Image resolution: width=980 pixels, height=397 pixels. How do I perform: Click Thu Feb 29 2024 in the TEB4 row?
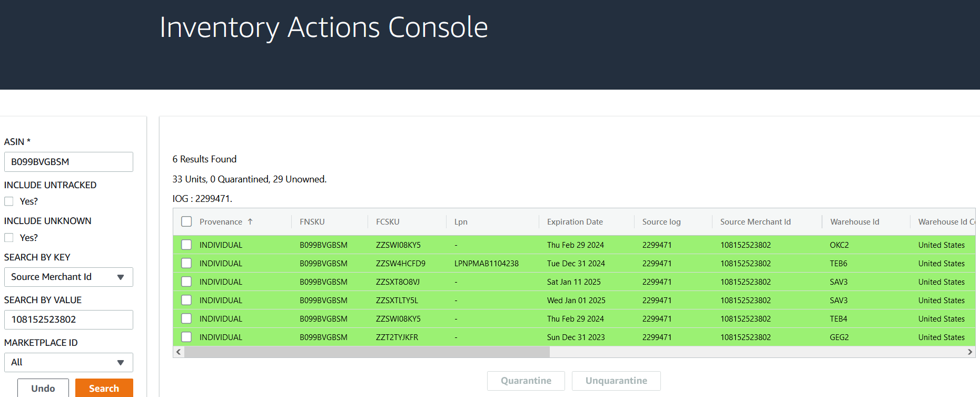pyautogui.click(x=576, y=319)
